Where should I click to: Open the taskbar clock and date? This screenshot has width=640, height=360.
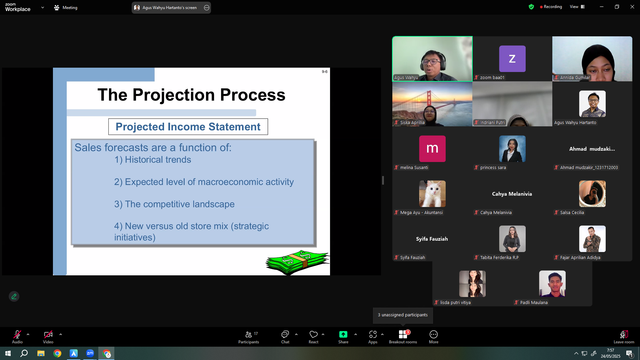[610, 353]
